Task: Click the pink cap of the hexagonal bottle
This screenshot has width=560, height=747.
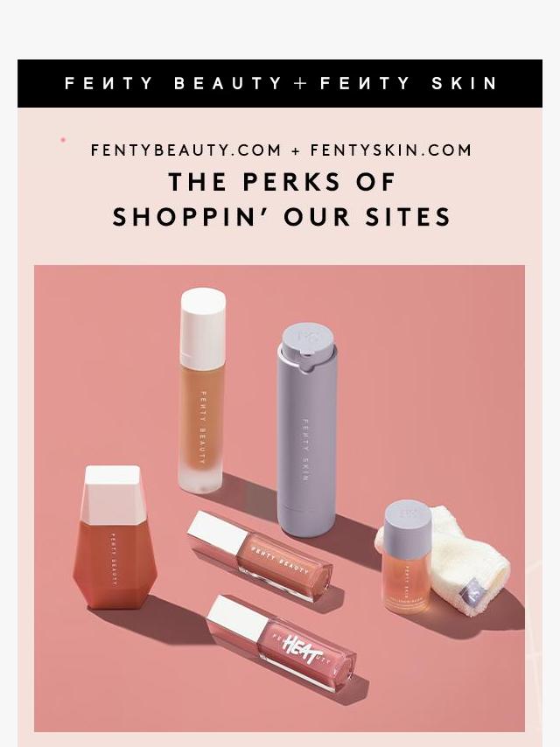Action: point(112,493)
